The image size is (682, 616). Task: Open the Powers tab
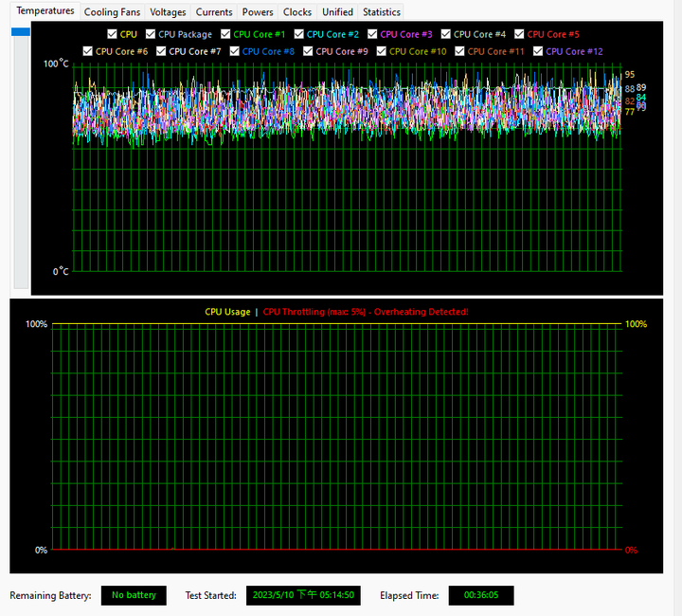pos(258,12)
